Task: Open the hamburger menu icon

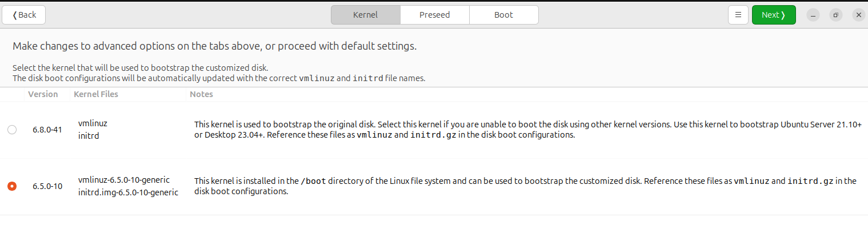Action: pos(738,15)
